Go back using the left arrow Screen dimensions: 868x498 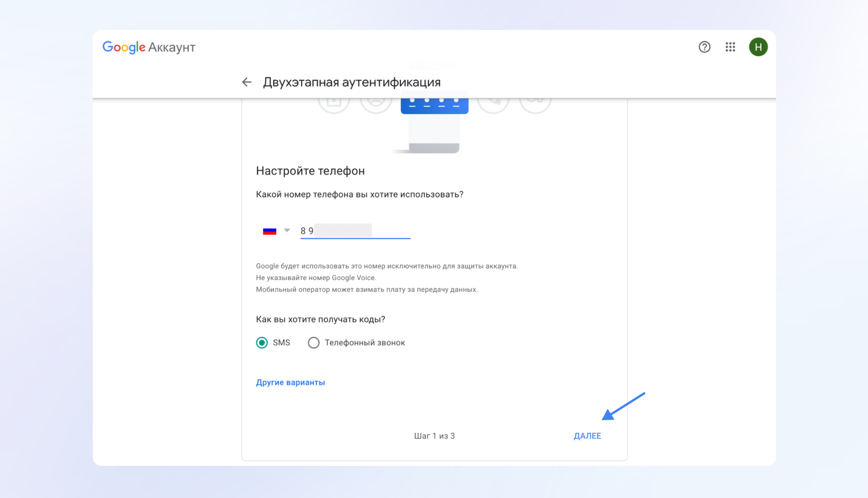[x=247, y=82]
